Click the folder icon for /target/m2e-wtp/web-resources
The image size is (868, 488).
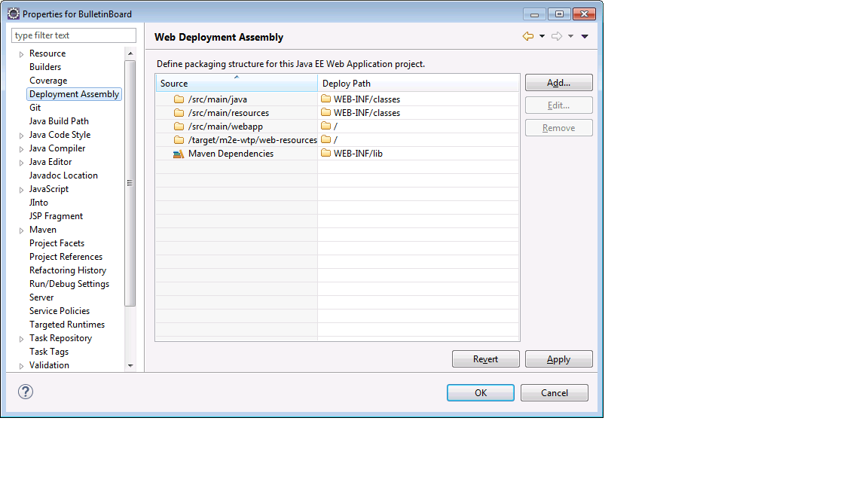tap(179, 139)
